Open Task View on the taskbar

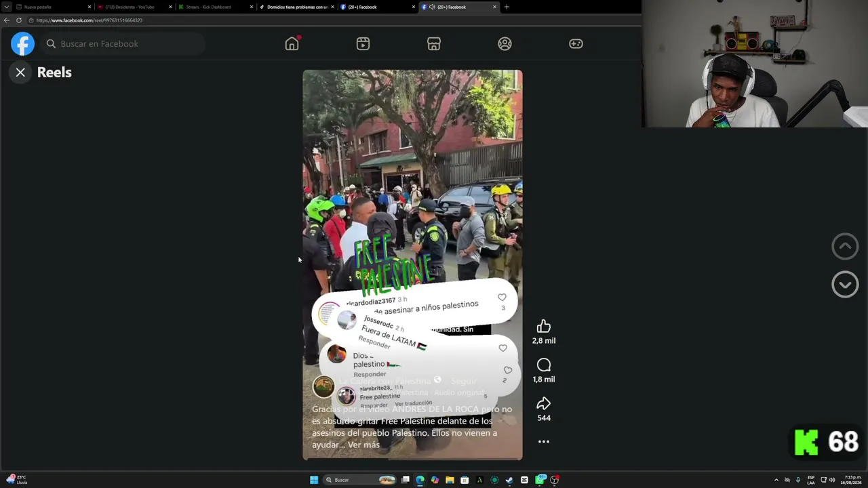[406, 480]
